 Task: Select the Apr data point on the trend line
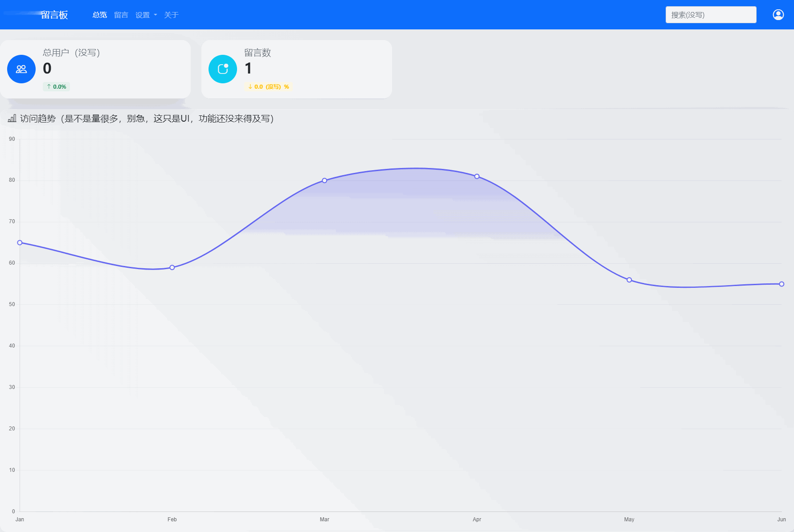(x=477, y=176)
